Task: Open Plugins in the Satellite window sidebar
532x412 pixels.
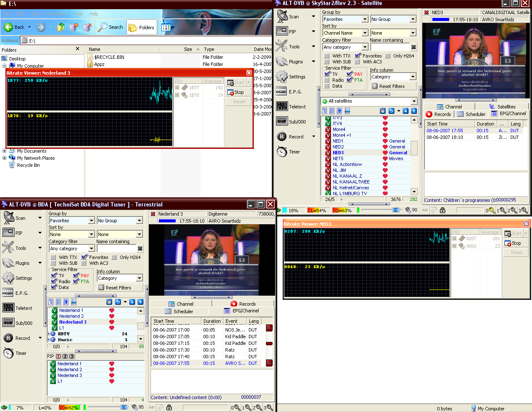Action: click(x=282, y=62)
